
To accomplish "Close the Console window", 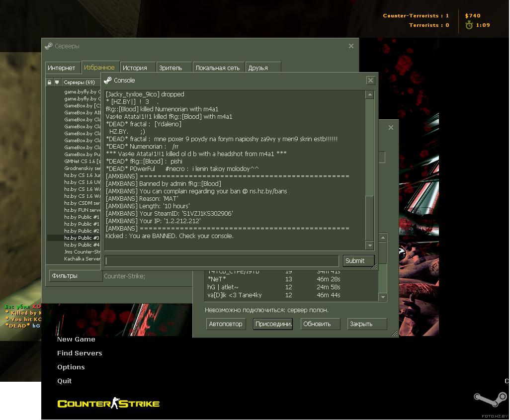I will [x=370, y=81].
